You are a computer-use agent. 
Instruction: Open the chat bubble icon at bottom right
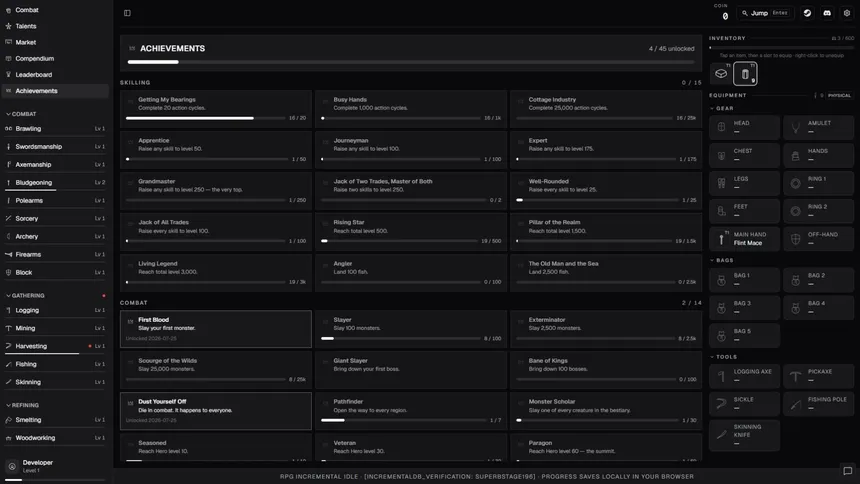[x=847, y=471]
